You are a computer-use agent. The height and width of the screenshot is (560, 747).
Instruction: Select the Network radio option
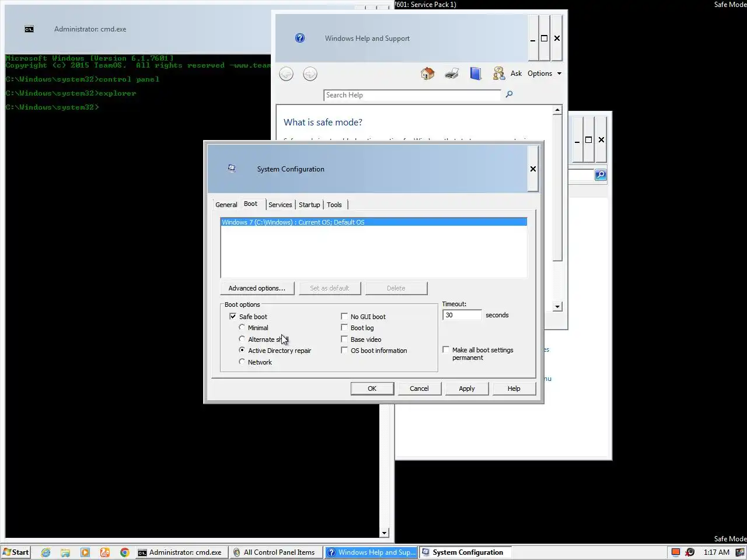(242, 362)
